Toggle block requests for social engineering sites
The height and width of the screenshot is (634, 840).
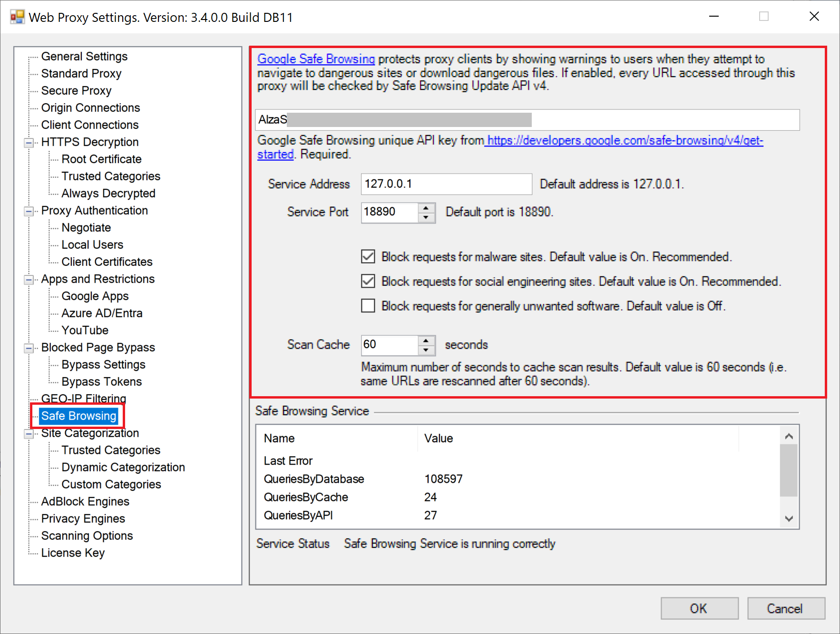pyautogui.click(x=368, y=281)
